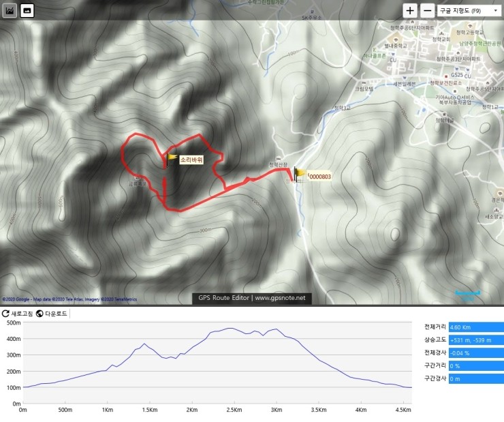Click the red direction arrow on the track

point(164,187)
